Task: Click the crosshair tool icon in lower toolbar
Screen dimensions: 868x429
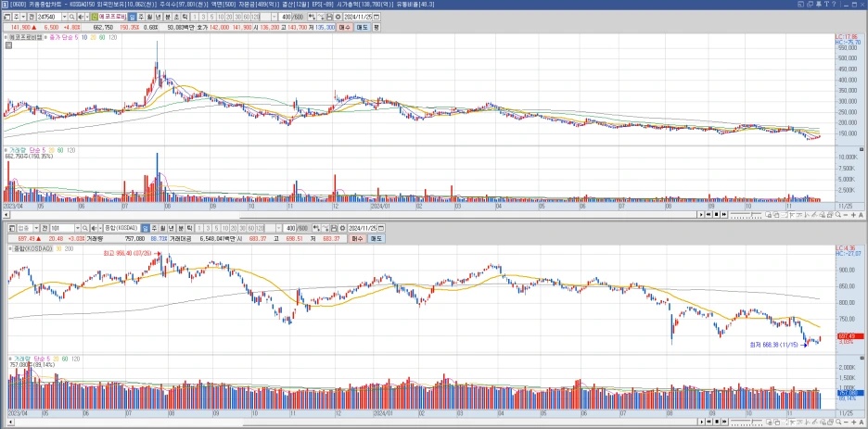Action: pyautogui.click(x=315, y=228)
